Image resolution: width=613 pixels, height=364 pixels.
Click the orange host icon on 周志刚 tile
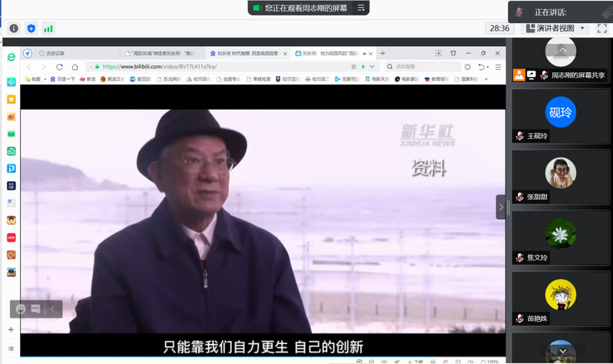tap(519, 75)
